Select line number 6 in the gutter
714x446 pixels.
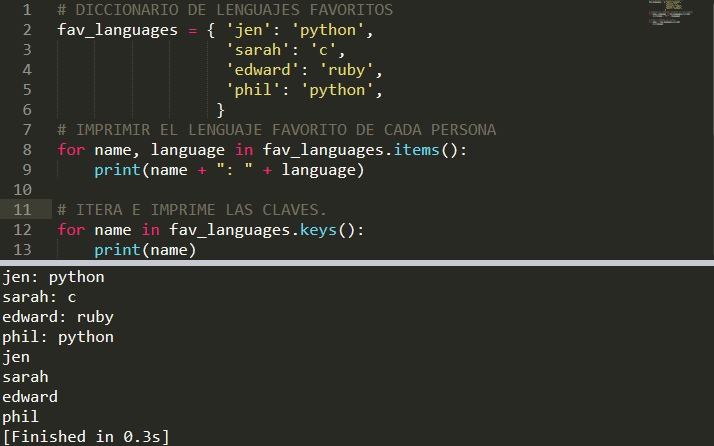click(x=27, y=110)
